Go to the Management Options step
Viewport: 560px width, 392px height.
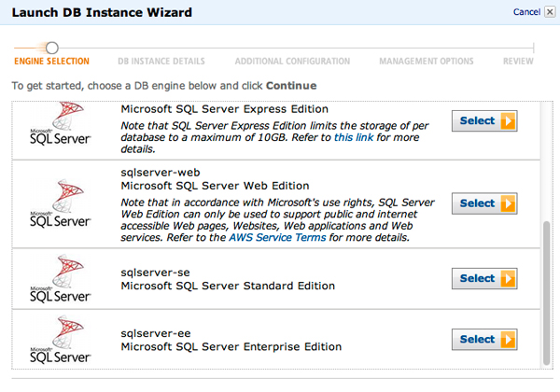pos(427,61)
